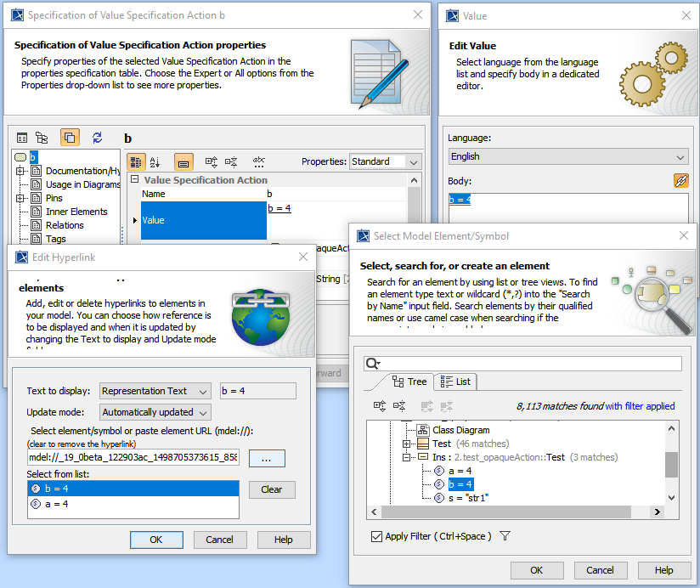Open the Properties Standard dropdown
Image resolution: width=700 pixels, height=588 pixels.
click(x=386, y=161)
